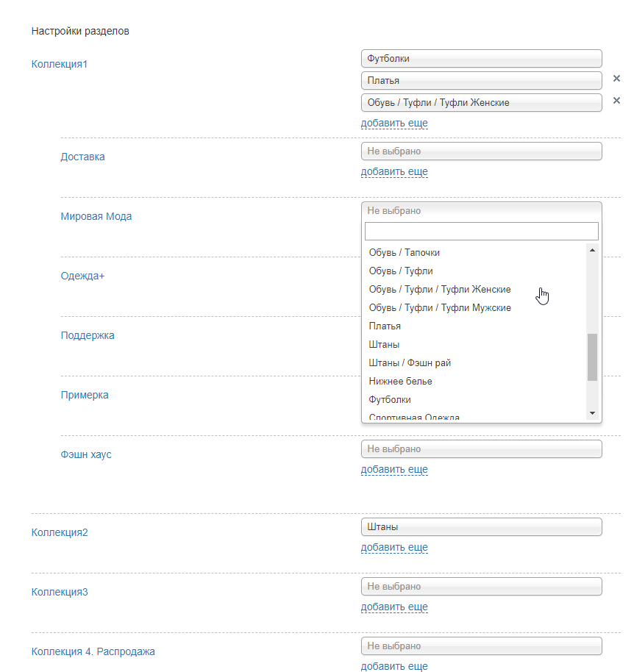Viewport: 634px width, 672px height.
Task: Click the up arrow of the list scrollbar
Action: (592, 251)
